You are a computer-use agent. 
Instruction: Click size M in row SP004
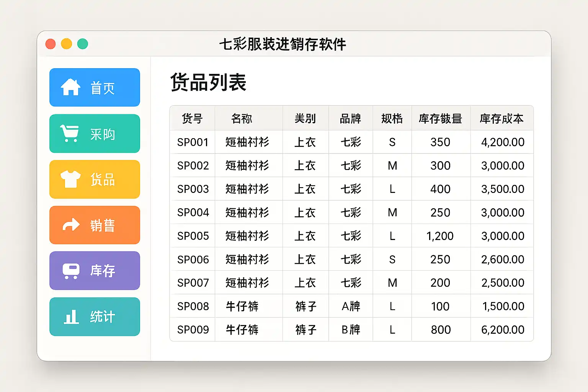[x=392, y=212]
